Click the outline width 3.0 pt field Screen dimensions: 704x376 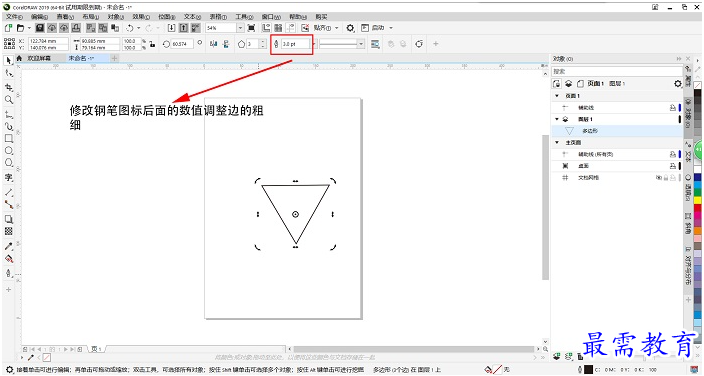pyautogui.click(x=295, y=44)
